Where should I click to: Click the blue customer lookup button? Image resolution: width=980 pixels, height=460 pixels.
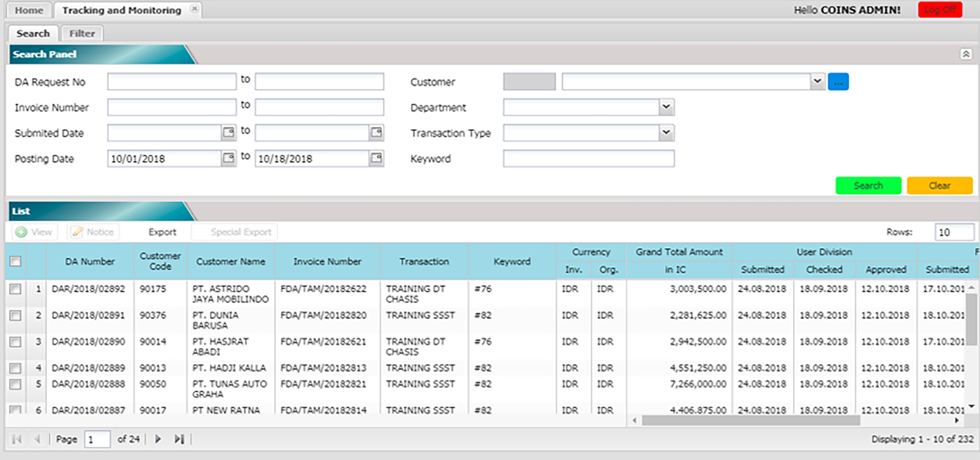[x=838, y=82]
